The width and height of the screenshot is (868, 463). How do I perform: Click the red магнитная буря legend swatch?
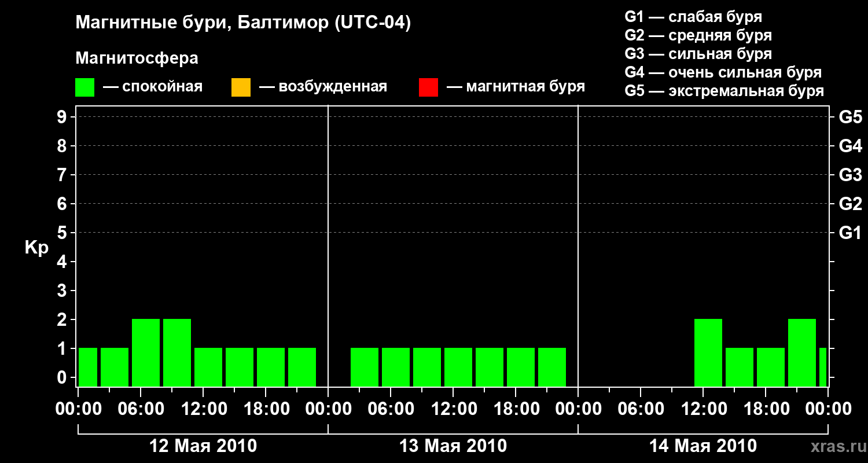(428, 87)
